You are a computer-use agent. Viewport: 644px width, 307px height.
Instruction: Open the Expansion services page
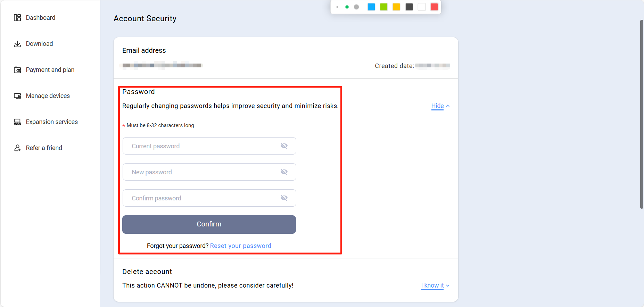(x=51, y=122)
